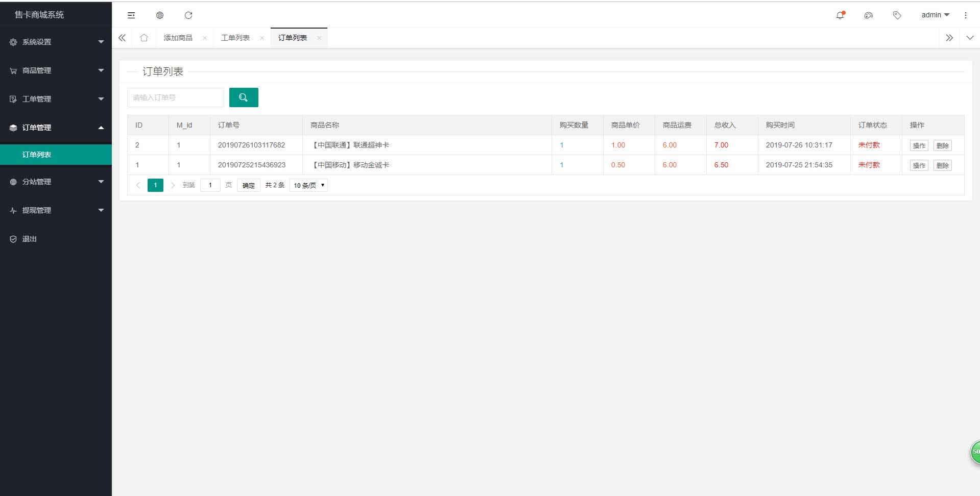The height and width of the screenshot is (496, 980).
Task: Click the three-dot more options icon
Action: [966, 15]
